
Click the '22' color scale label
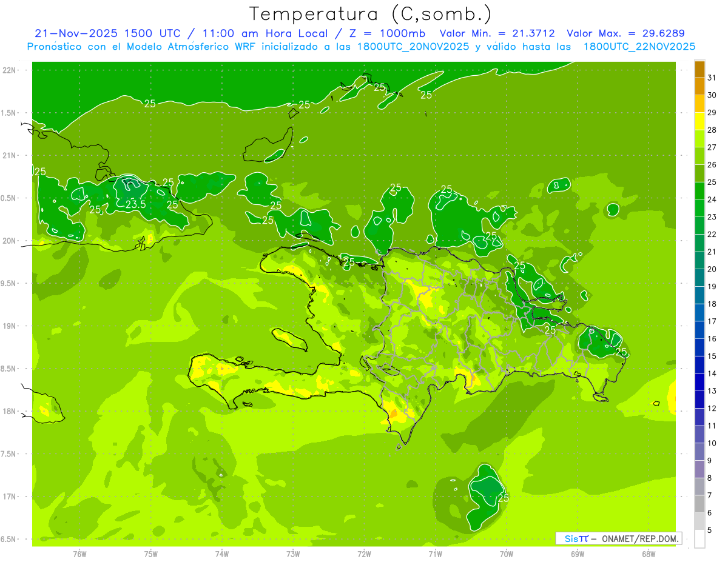point(712,234)
